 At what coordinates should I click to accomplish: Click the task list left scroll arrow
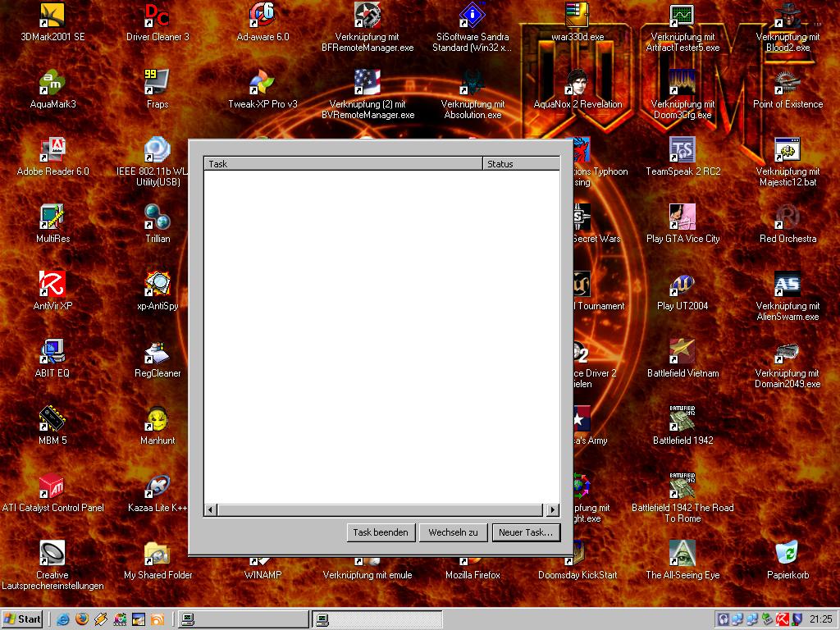pyautogui.click(x=211, y=510)
